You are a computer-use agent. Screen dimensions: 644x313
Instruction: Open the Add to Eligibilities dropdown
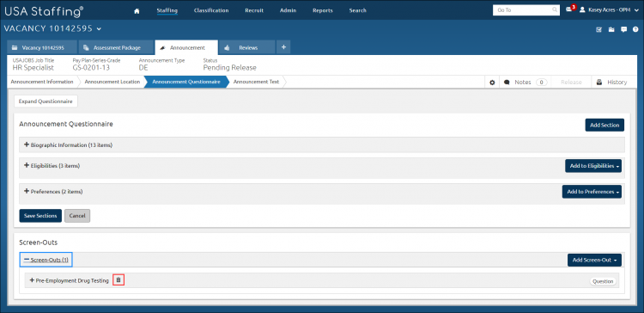593,166
